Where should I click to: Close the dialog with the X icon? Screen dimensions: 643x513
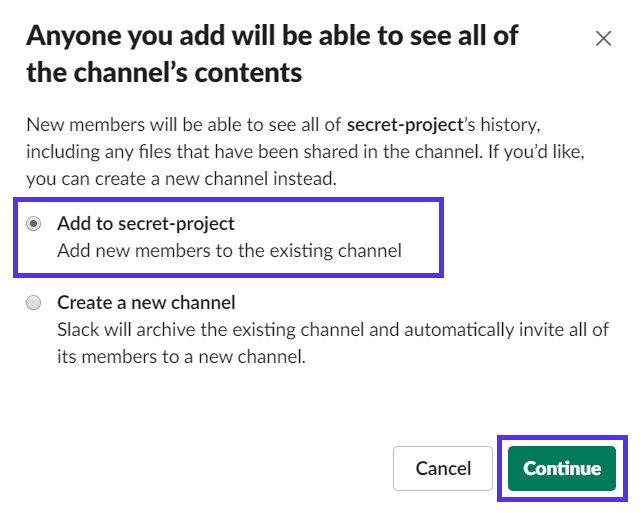click(603, 39)
